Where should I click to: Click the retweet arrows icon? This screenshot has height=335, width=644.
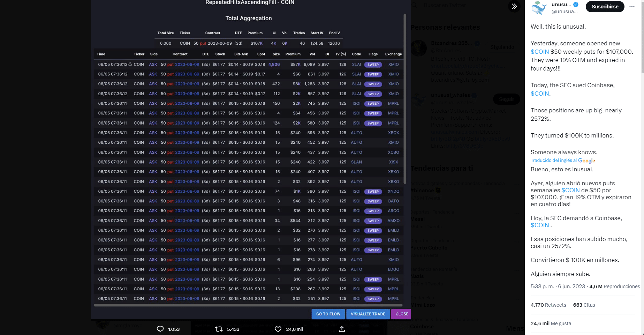point(219,329)
